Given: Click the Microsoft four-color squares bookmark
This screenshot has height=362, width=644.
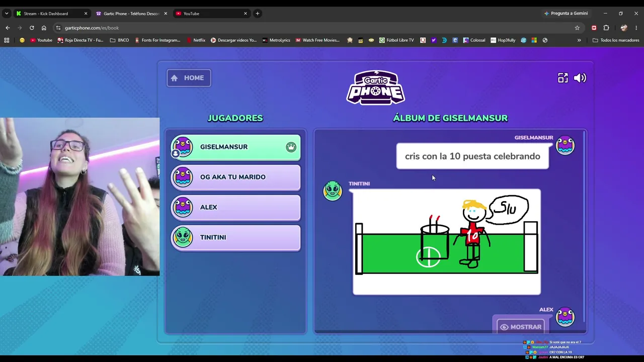Looking at the screenshot, I should 534,40.
